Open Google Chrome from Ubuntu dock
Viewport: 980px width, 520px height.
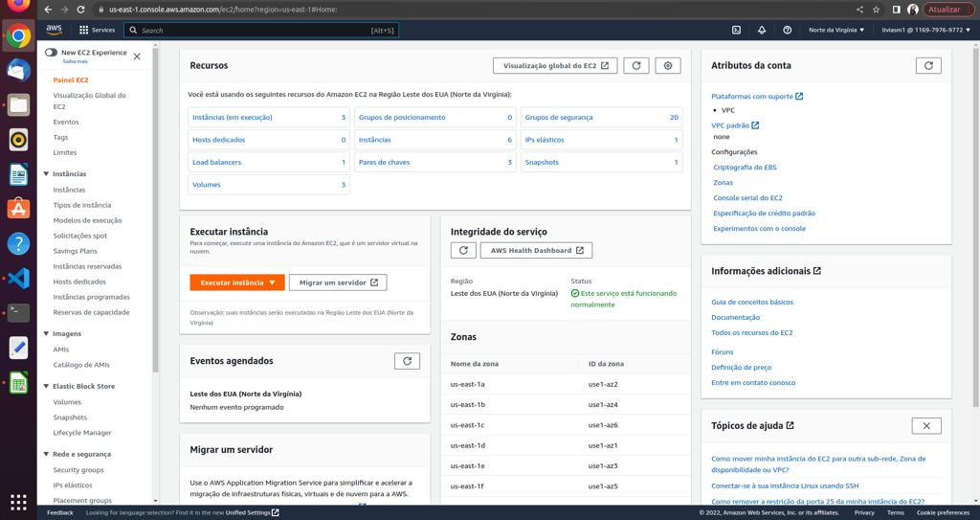pos(18,35)
